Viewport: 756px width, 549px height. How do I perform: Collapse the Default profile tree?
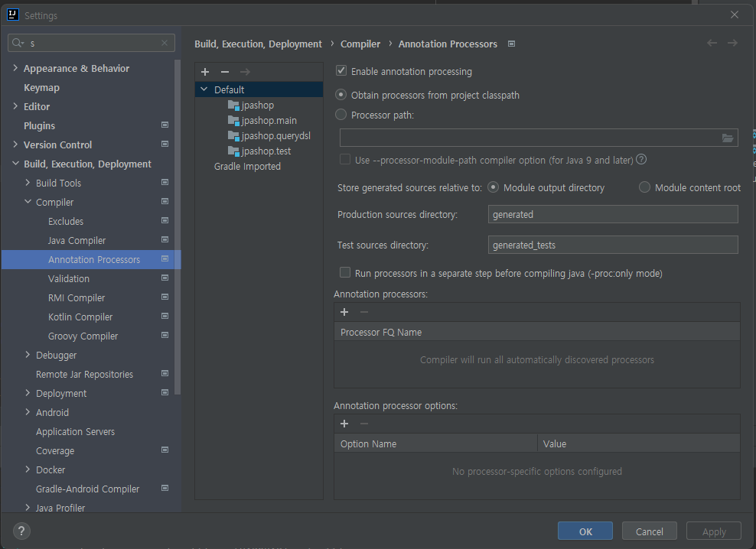204,89
